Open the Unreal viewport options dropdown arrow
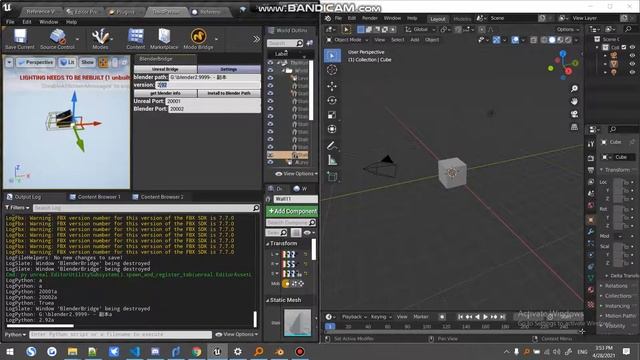The height and width of the screenshot is (360, 640). click(x=9, y=62)
